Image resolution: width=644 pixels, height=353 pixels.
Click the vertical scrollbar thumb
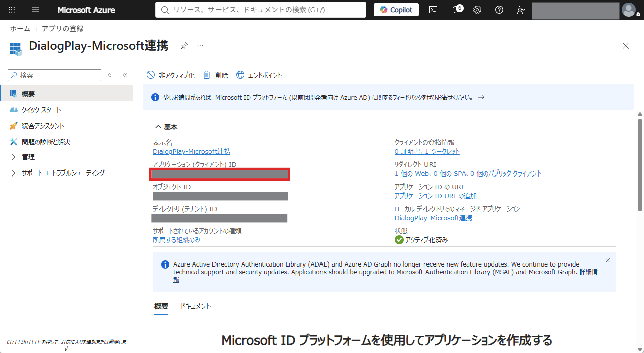(x=640, y=164)
